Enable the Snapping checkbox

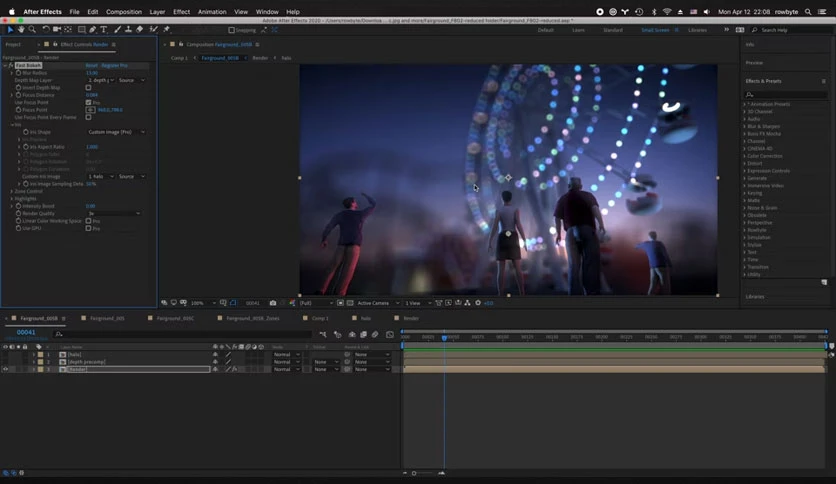(x=231, y=30)
